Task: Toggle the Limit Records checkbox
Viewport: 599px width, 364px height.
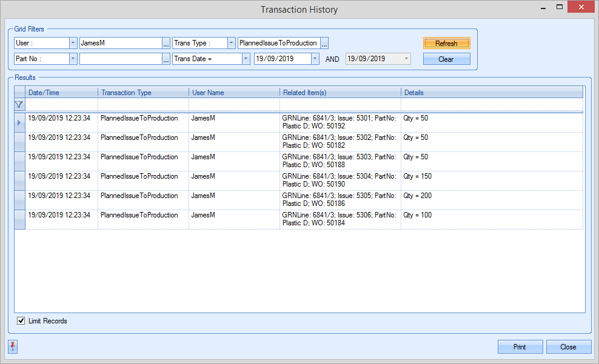Action: (21, 321)
